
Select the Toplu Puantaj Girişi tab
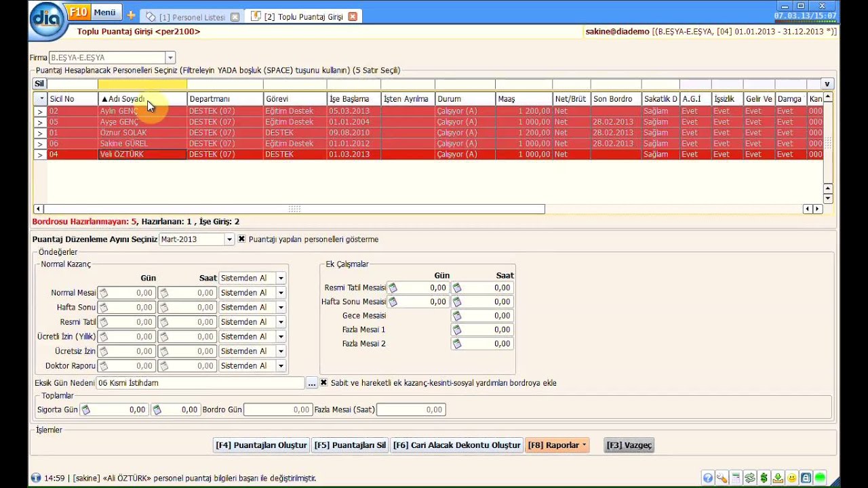pos(304,16)
